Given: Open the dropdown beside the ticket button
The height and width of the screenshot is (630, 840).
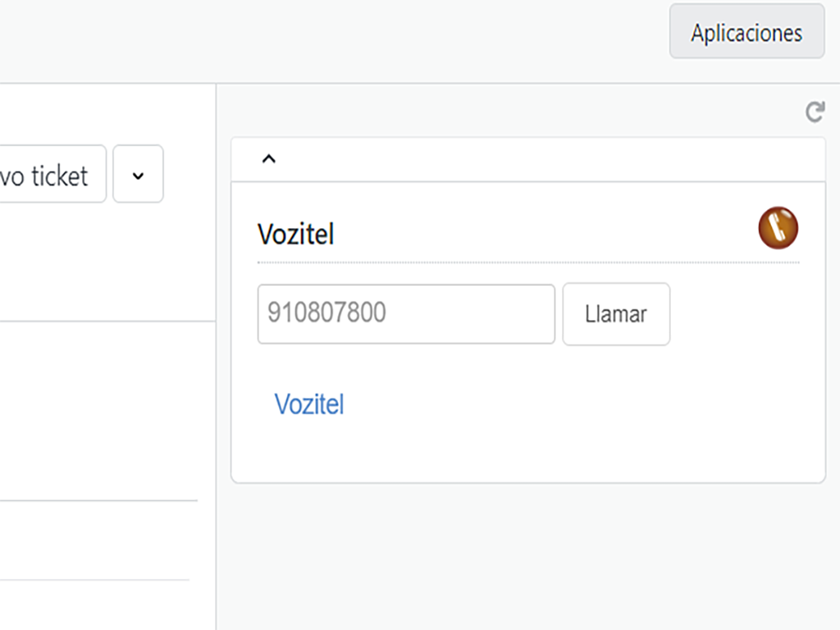Looking at the screenshot, I should 138,174.
